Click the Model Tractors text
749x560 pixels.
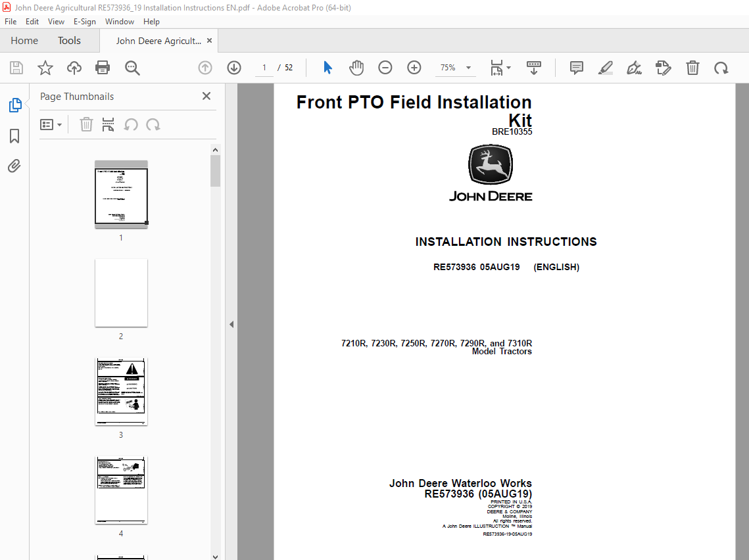point(502,352)
